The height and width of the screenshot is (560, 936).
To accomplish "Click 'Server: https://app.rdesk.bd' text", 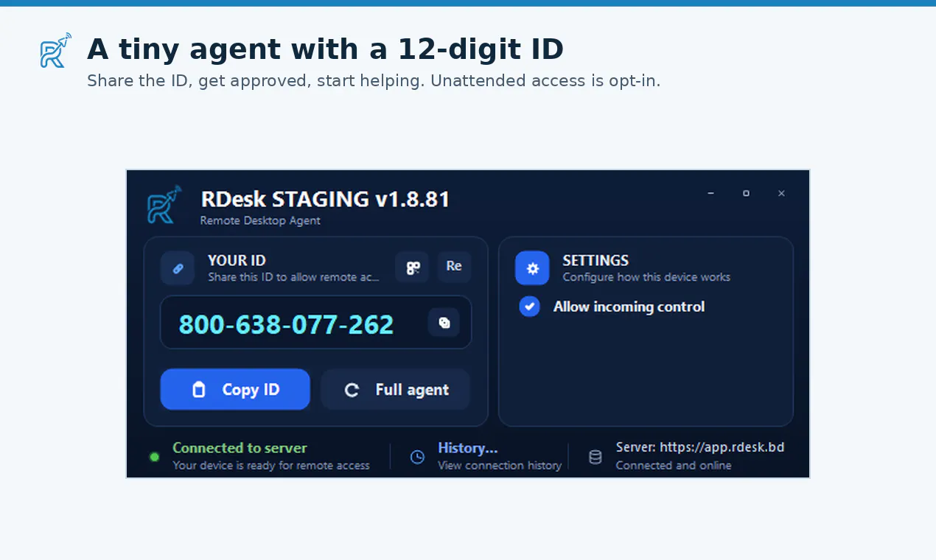I will [700, 447].
